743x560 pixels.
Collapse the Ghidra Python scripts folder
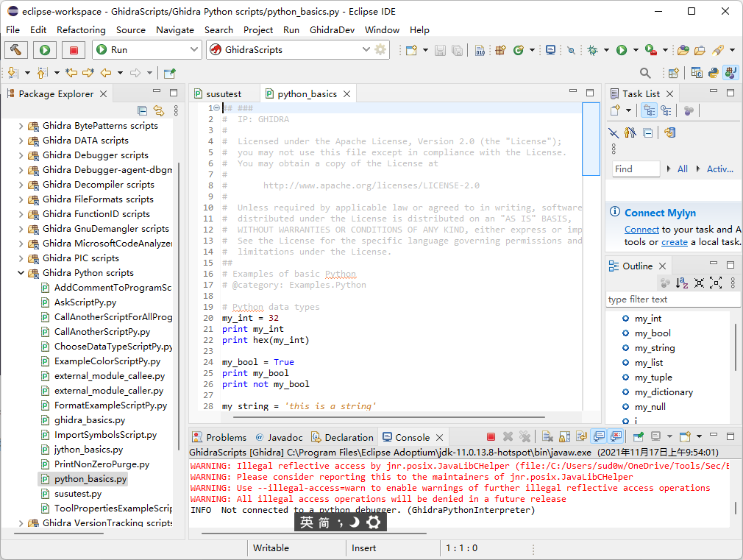click(21, 273)
